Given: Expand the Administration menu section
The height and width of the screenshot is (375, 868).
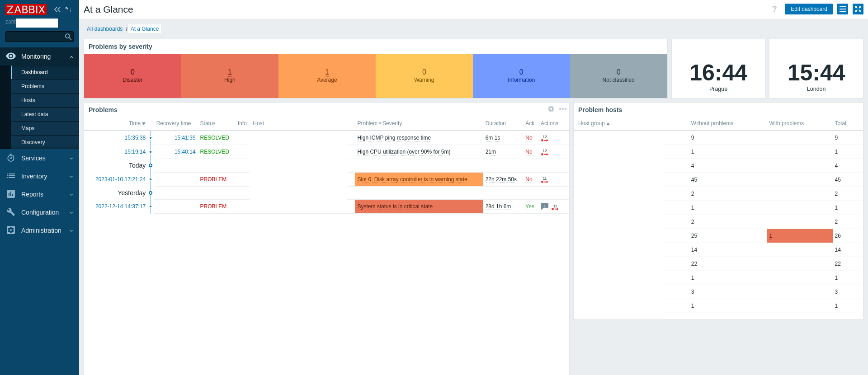Looking at the screenshot, I should click(x=71, y=231).
